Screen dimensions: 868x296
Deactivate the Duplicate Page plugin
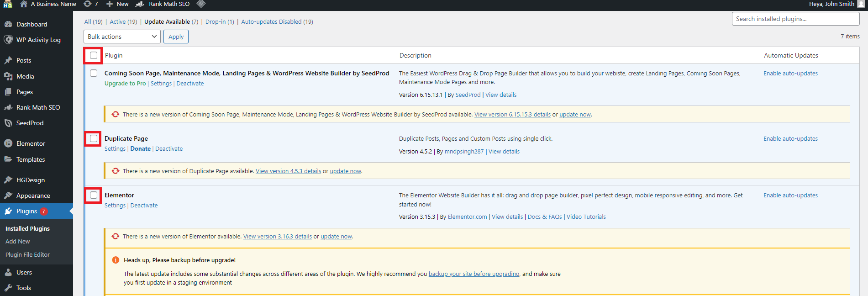click(169, 148)
